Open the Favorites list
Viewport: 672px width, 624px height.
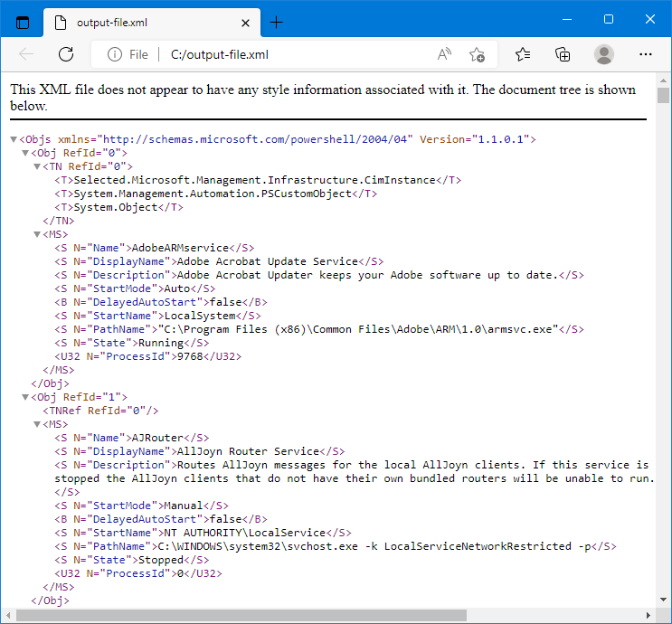click(523, 54)
